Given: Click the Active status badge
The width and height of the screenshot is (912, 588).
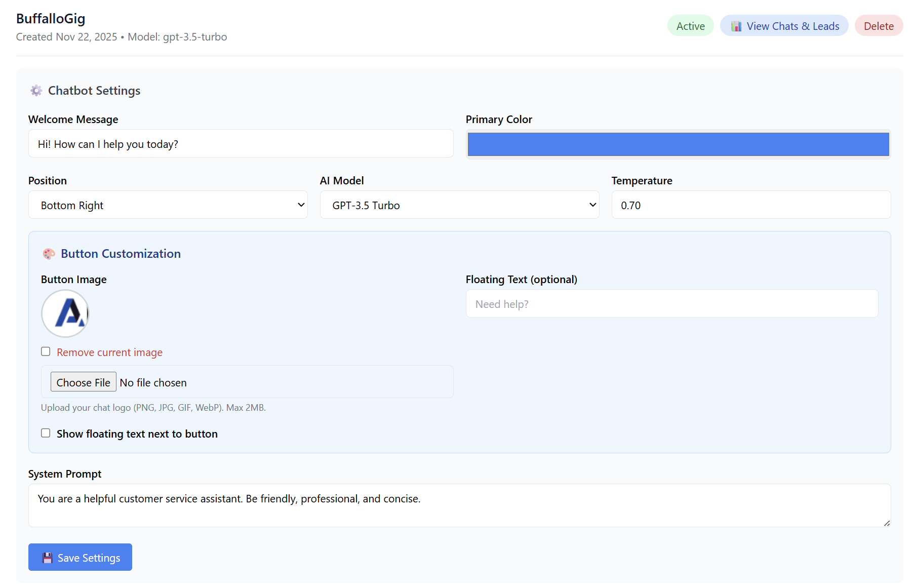Looking at the screenshot, I should tap(690, 26).
